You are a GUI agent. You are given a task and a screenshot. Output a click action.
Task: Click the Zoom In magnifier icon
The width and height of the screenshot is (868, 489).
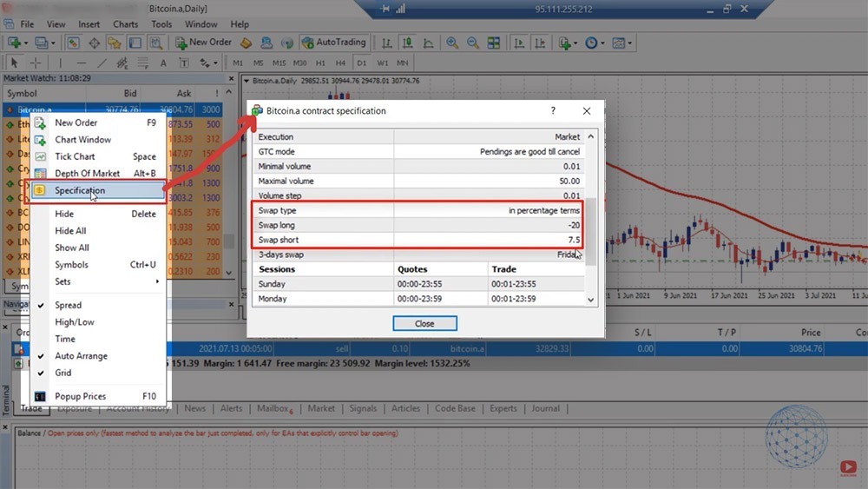452,43
